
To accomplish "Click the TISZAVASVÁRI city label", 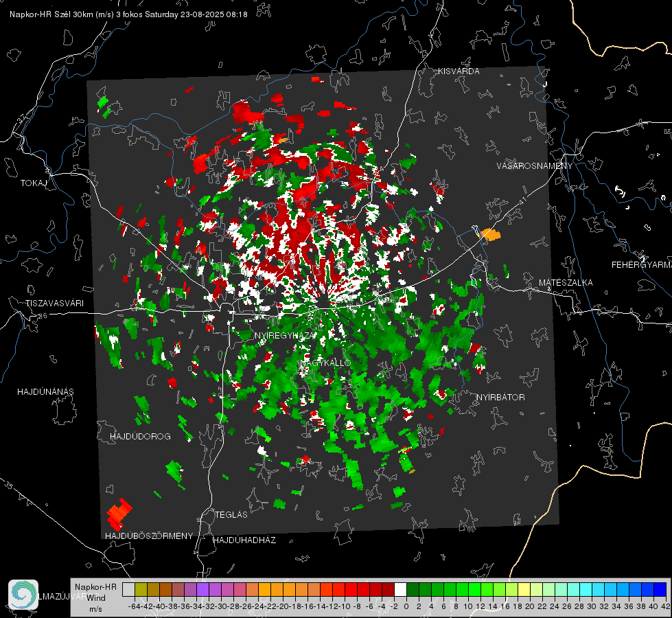I will pos(54,304).
